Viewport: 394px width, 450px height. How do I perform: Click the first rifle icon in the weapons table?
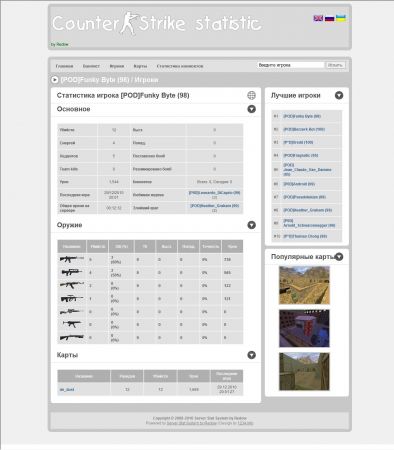click(x=71, y=259)
